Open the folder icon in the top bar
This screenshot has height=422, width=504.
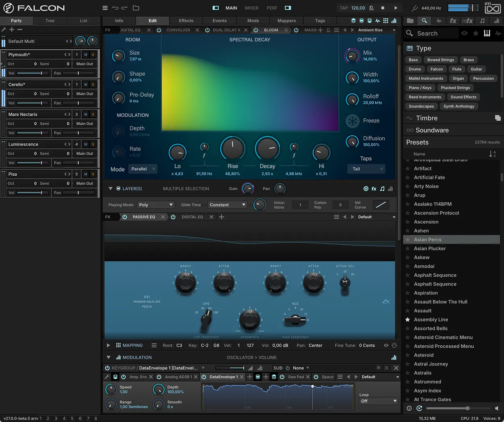tap(136, 8)
